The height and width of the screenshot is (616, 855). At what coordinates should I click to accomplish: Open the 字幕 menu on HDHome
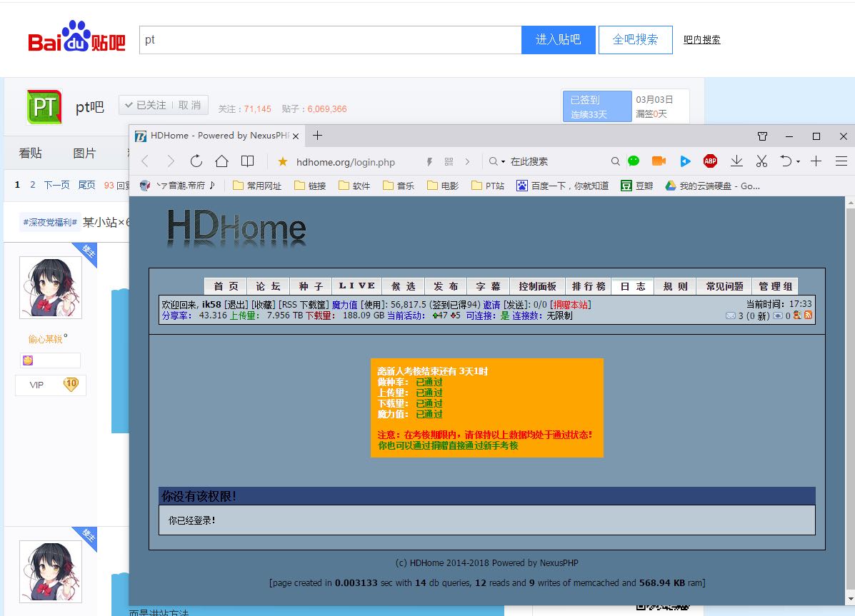488,286
